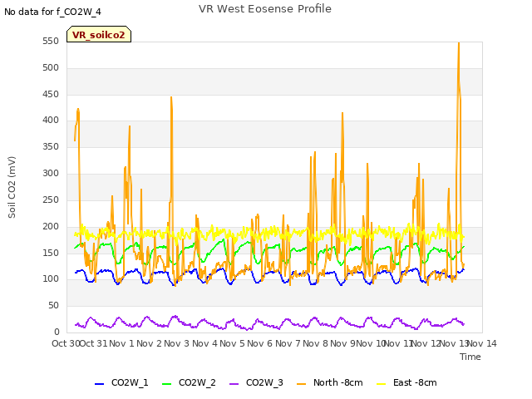Click the Nov 1 x-axis date label
This screenshot has height=399, width=532.
tap(121, 343)
